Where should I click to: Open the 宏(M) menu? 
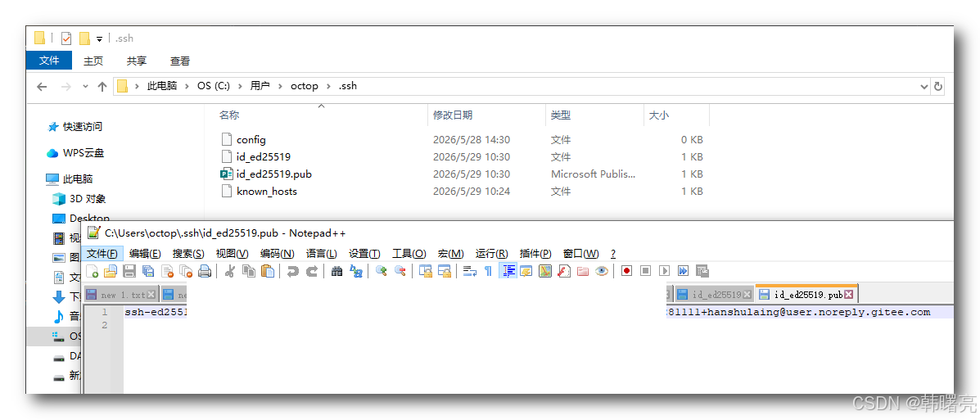450,254
